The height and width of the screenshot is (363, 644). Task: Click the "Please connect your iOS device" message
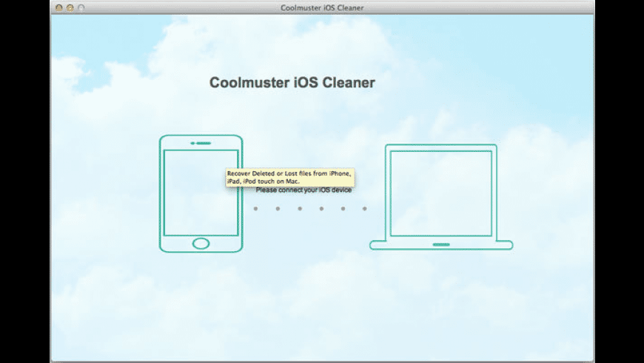tap(303, 190)
